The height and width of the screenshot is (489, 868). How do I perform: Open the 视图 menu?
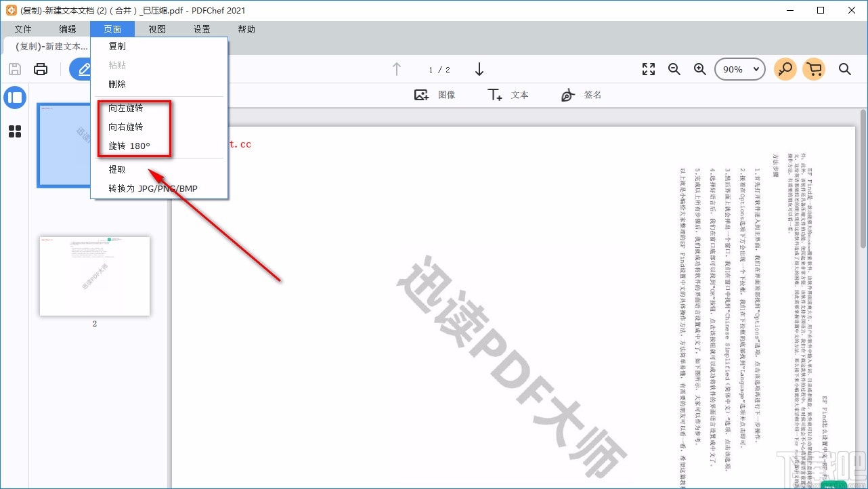pyautogui.click(x=156, y=29)
